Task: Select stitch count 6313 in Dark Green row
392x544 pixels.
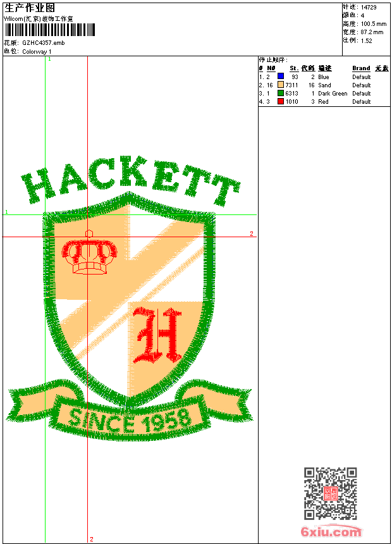Action: [x=291, y=94]
